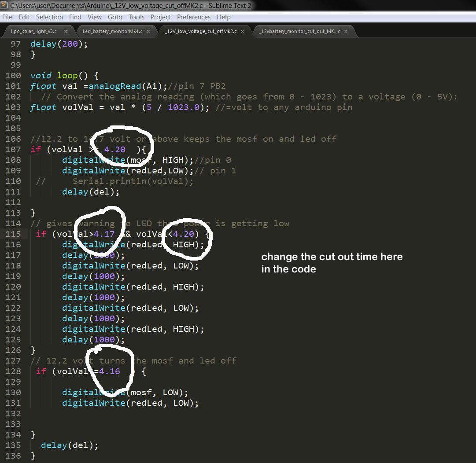476x463 pixels.
Task: Close the Led_battery_monitorMK4.c tab
Action: [x=148, y=31]
